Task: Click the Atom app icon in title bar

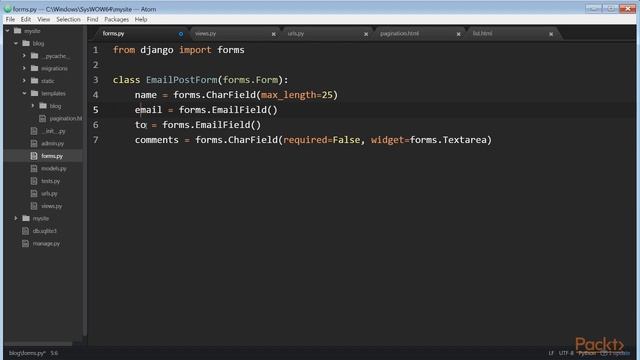Action: coord(7,9)
